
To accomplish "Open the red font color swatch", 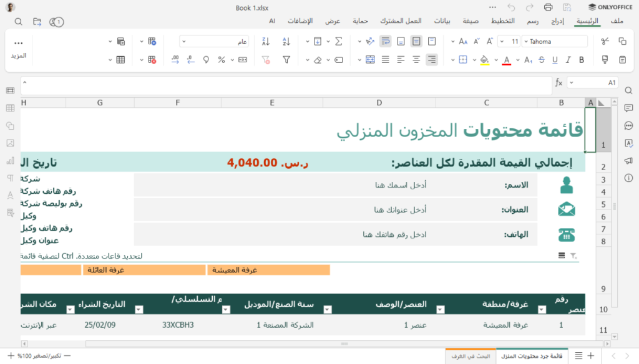I will click(x=507, y=60).
